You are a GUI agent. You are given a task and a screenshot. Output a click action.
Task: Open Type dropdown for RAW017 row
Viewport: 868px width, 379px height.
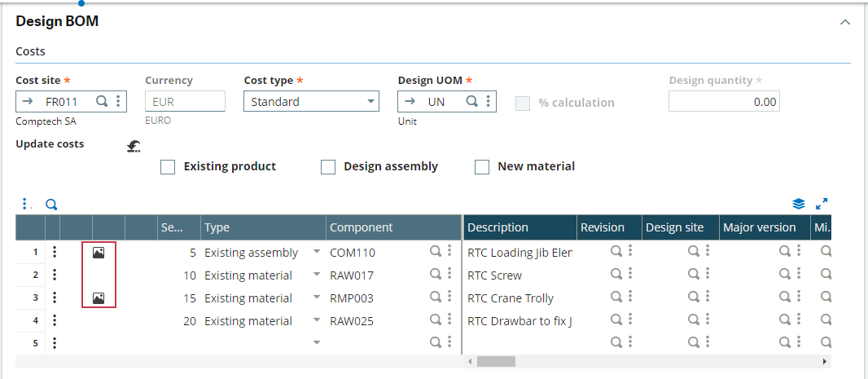(317, 275)
